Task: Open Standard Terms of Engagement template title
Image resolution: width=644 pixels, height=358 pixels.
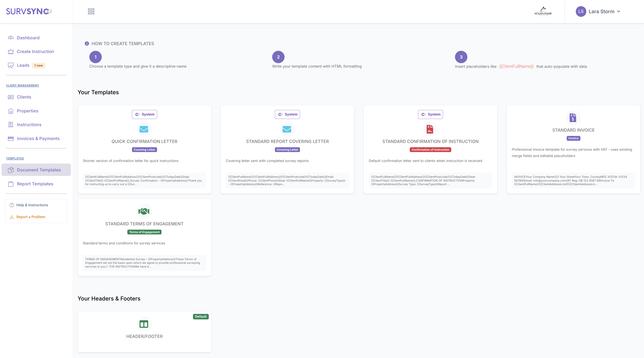Action: pos(144,224)
